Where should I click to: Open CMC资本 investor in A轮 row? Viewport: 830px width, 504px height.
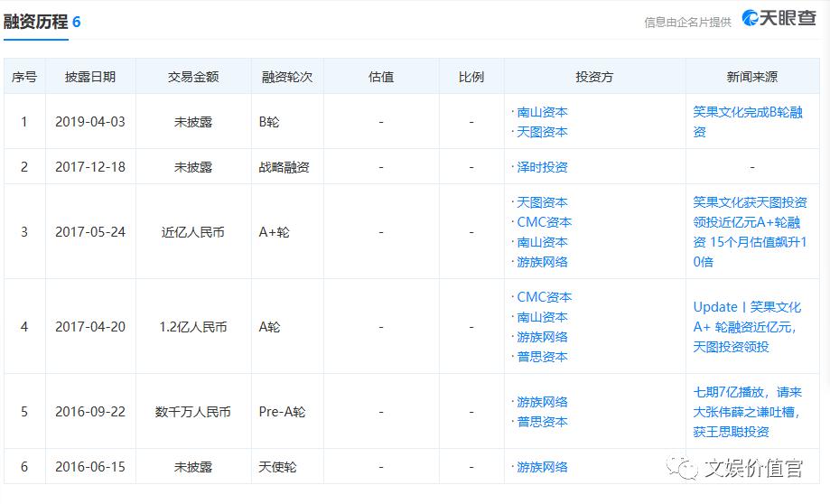pyautogui.click(x=545, y=297)
